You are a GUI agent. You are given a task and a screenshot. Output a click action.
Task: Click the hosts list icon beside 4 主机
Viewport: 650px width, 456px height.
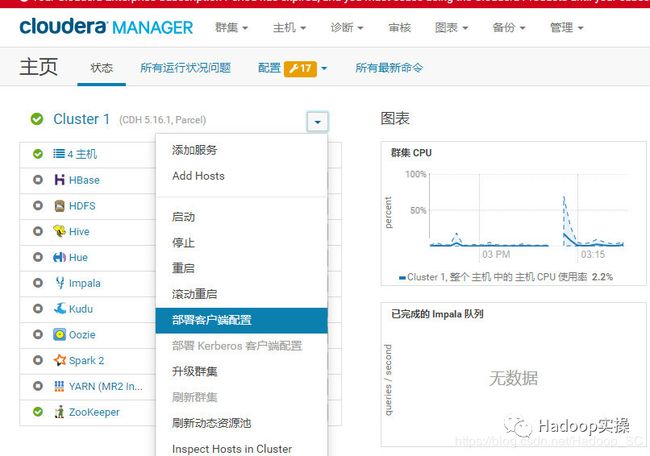[x=59, y=154]
